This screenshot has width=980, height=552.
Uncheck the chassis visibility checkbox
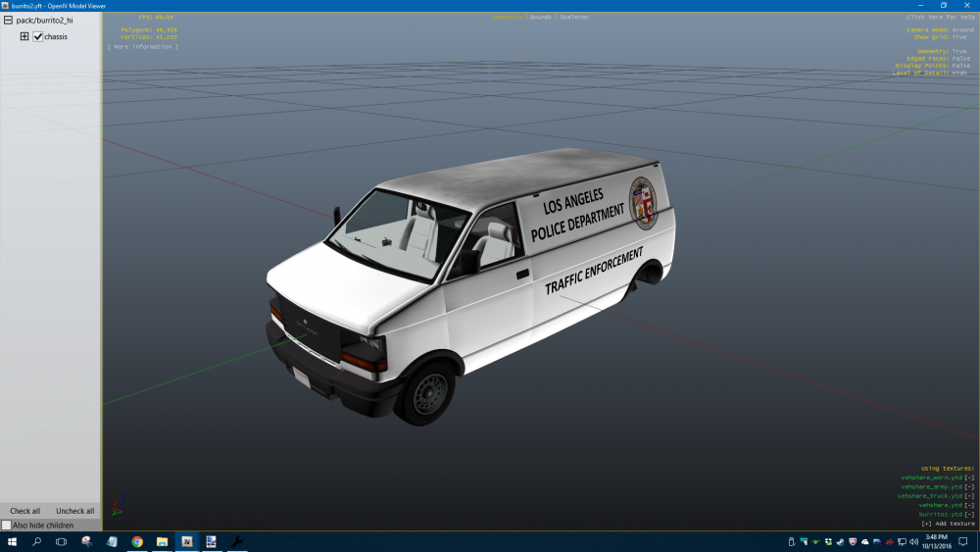click(38, 36)
